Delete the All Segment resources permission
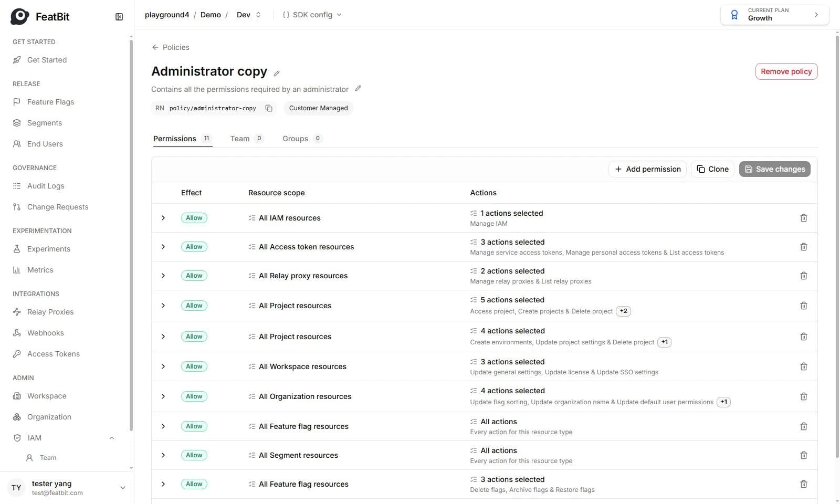840x504 pixels. (x=803, y=455)
